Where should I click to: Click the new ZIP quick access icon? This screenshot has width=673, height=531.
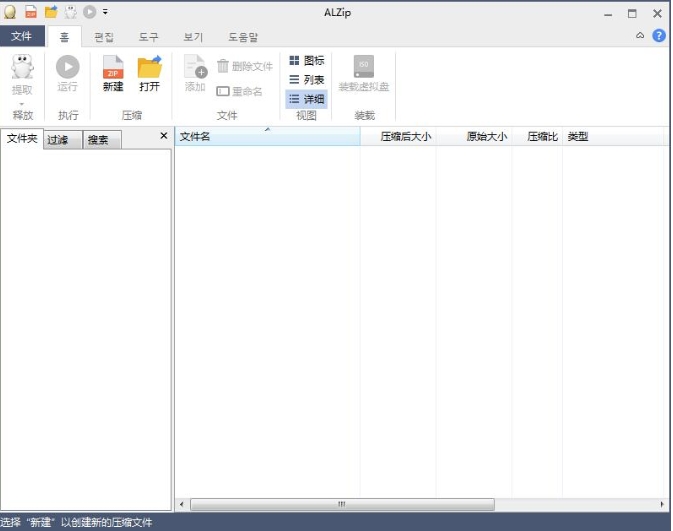tap(31, 12)
